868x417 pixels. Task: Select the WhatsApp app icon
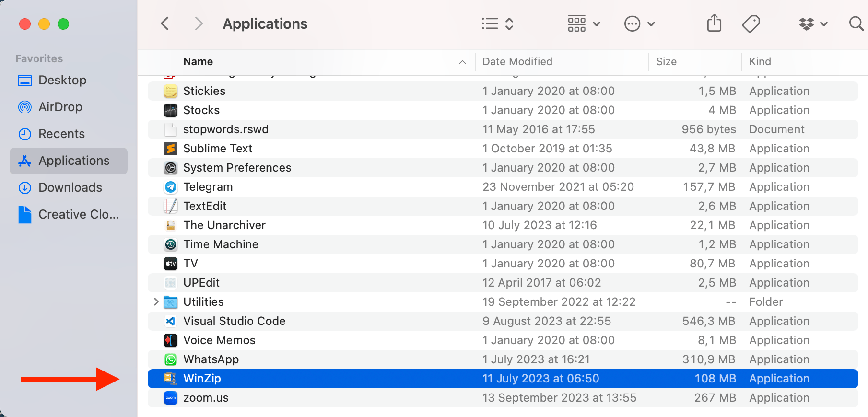coord(171,359)
